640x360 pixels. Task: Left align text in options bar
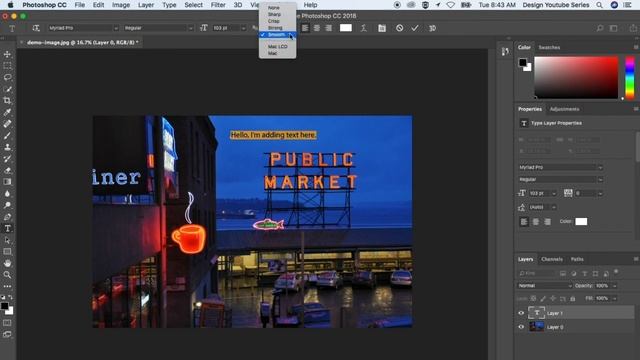pos(305,28)
